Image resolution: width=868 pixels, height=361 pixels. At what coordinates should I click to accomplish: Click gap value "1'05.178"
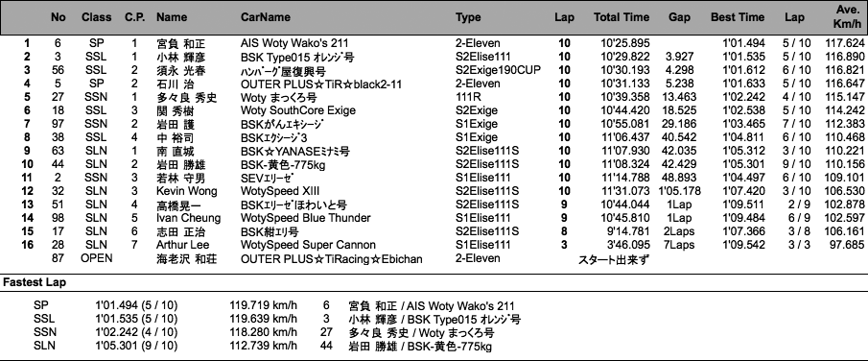point(679,191)
